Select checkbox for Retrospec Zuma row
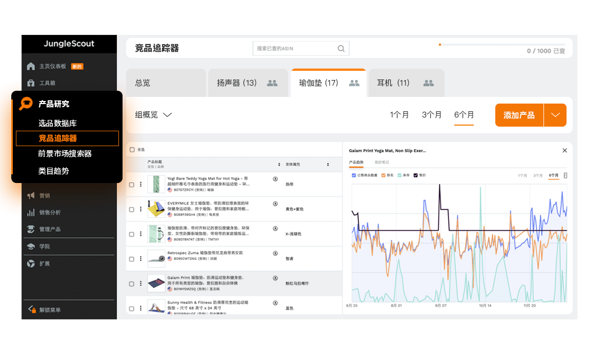605x364 pixels. pos(132,259)
